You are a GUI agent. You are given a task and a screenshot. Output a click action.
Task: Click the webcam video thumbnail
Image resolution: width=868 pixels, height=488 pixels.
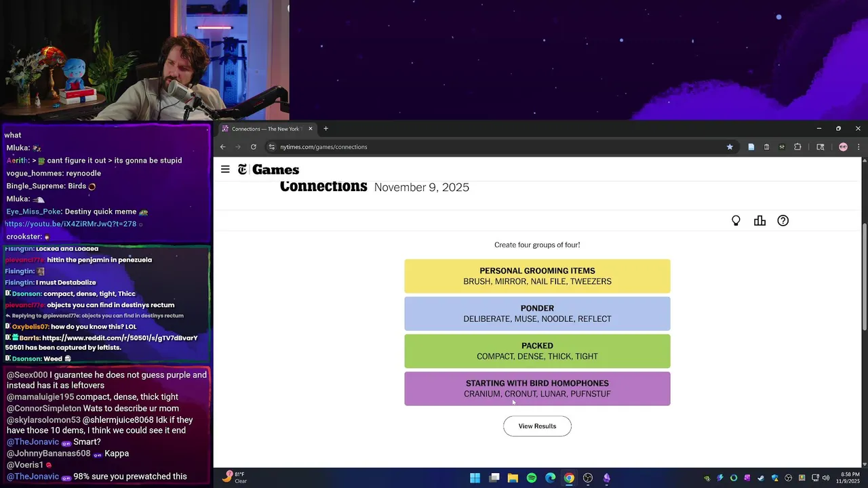(x=144, y=60)
